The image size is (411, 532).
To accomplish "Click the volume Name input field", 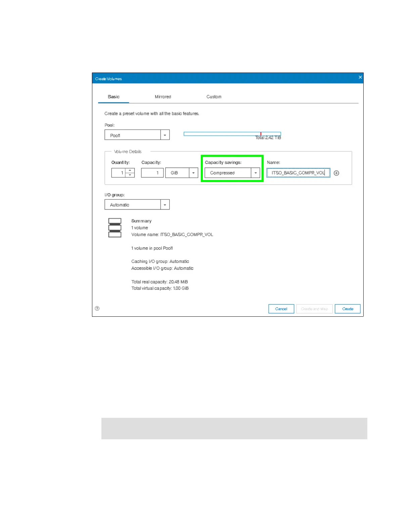I will (x=298, y=173).
